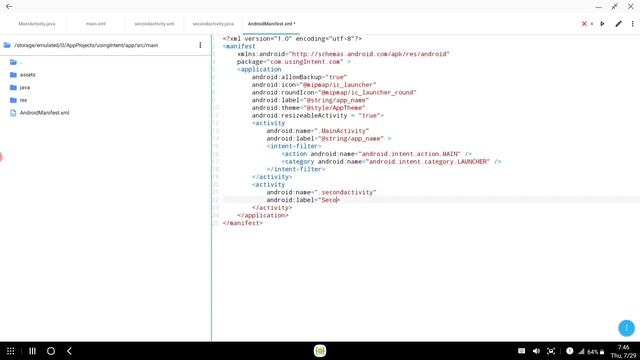640x360 pixels.
Task: Run the project with play icon
Action: tap(602, 24)
